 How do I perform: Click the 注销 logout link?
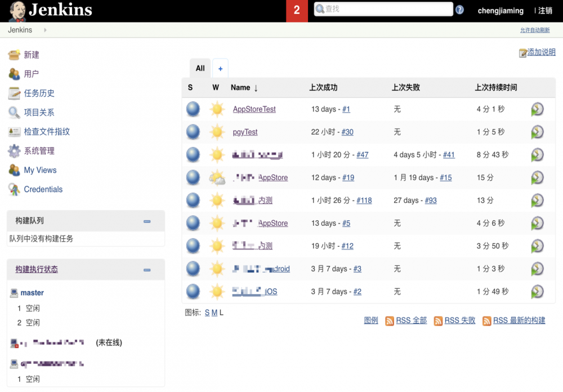point(545,10)
